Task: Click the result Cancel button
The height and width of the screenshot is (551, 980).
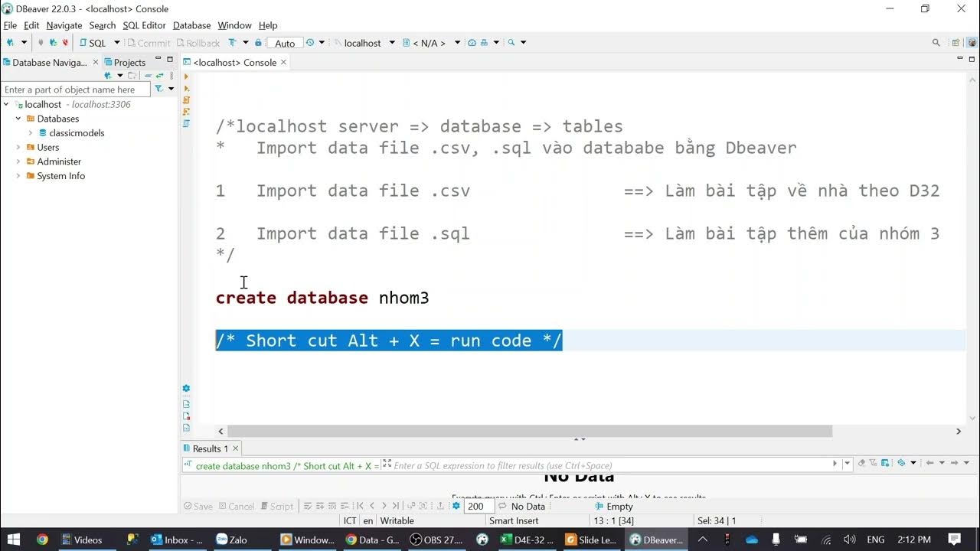Action: point(237,507)
